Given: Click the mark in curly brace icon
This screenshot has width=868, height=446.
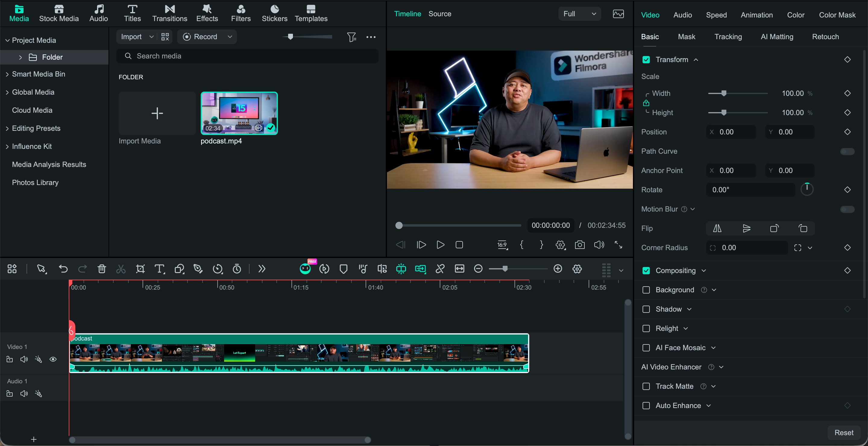Looking at the screenshot, I should click(522, 245).
